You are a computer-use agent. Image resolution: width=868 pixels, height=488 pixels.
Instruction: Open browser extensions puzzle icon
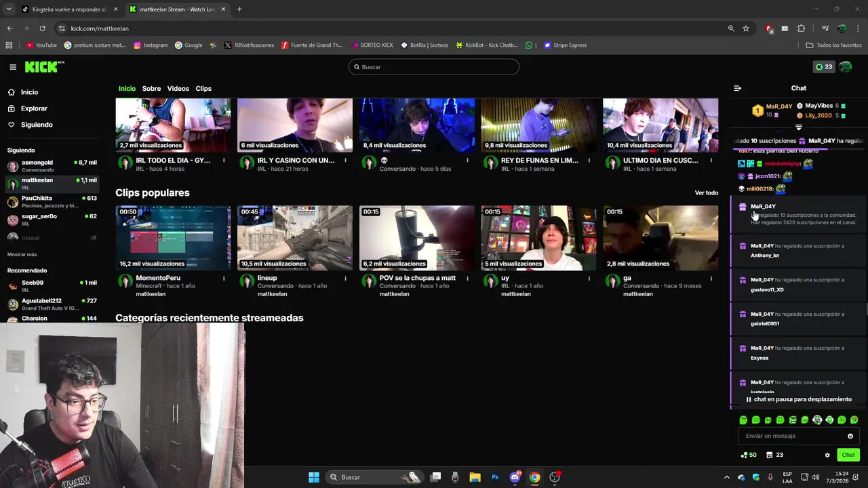tap(801, 28)
